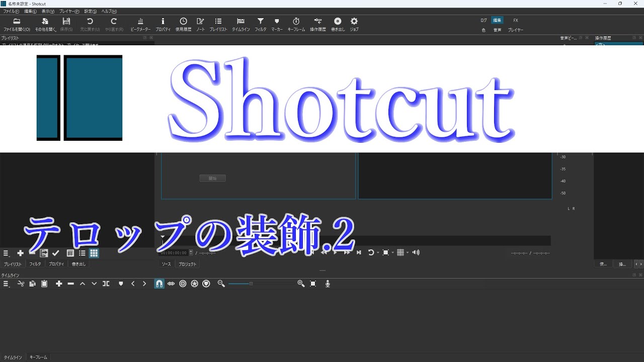Open the マーカー markers panel

click(x=277, y=24)
